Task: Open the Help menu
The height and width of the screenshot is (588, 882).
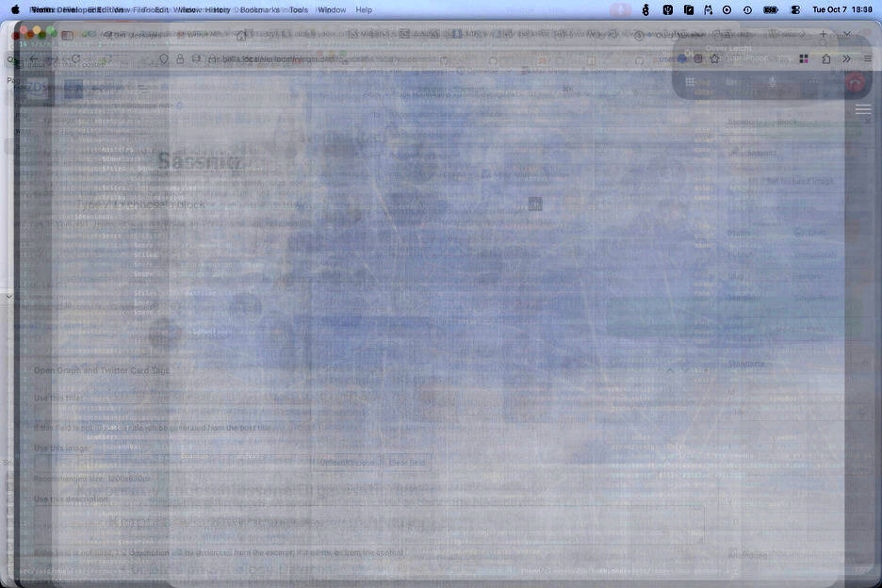Action: click(364, 9)
